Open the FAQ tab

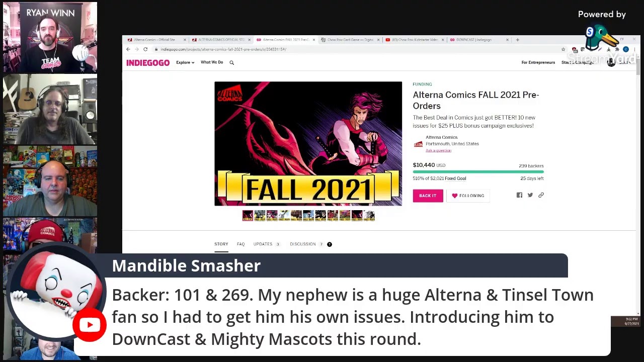coord(240,244)
